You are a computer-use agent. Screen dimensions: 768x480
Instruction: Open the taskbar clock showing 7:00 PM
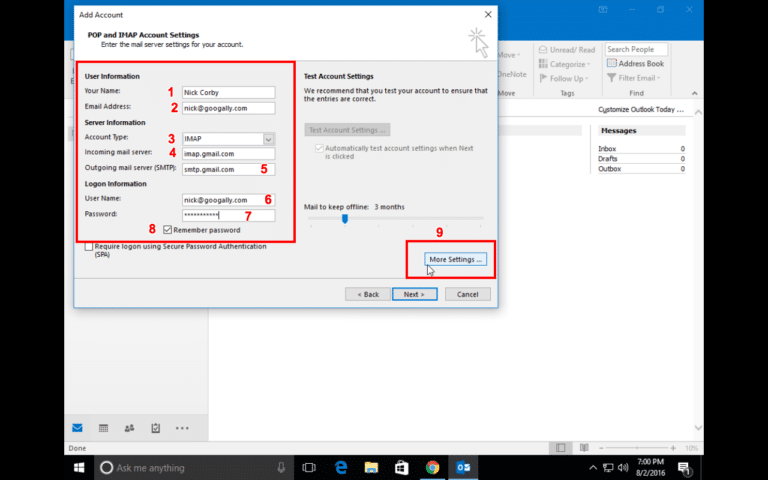coord(651,468)
